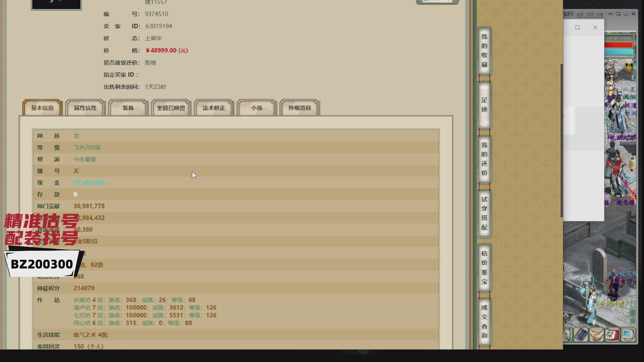Open the 装备 tab
Screen dimensions: 644x362
pos(128,108)
